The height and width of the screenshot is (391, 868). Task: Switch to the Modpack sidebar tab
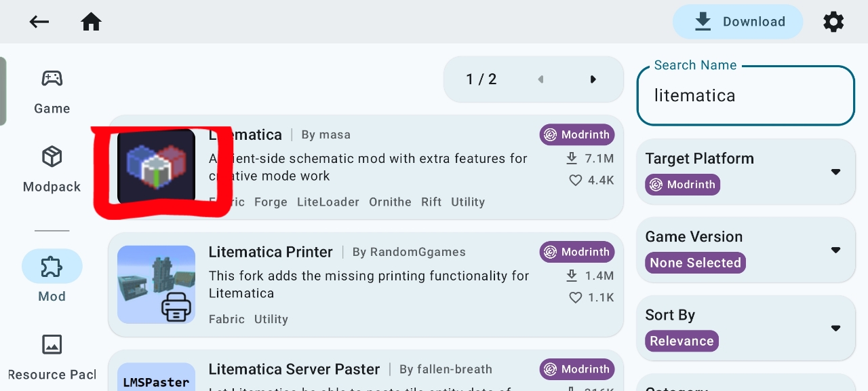[x=52, y=157]
